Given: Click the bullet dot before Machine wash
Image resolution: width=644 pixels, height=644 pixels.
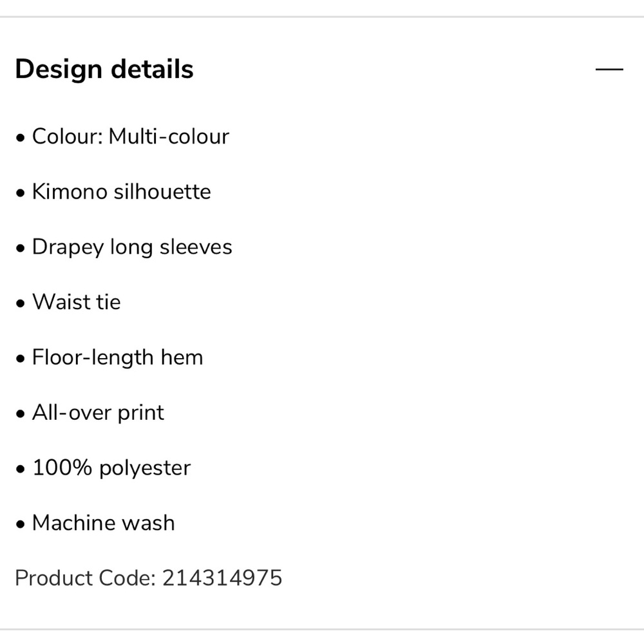Looking at the screenshot, I should pyautogui.click(x=21, y=524).
